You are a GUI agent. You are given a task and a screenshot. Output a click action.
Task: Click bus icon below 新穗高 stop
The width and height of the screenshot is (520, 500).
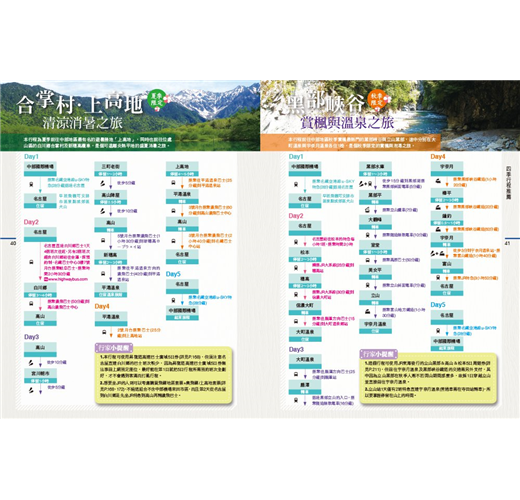click(x=103, y=273)
